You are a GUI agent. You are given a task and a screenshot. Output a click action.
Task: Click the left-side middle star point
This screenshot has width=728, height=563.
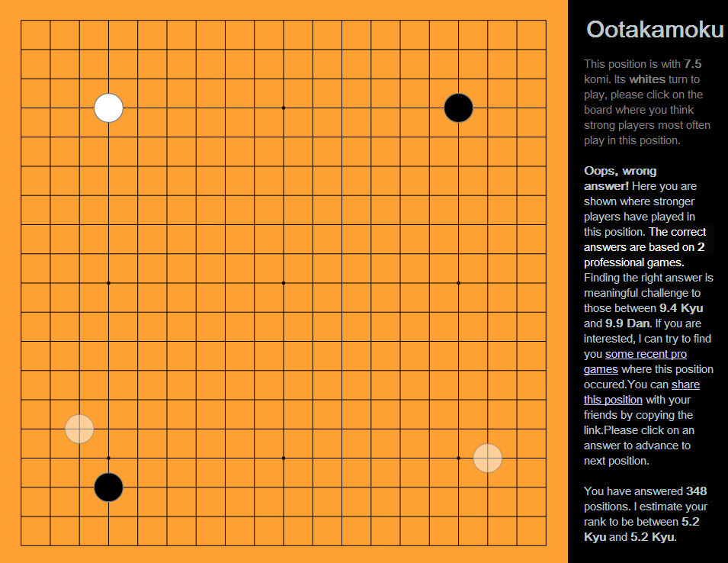(x=108, y=283)
